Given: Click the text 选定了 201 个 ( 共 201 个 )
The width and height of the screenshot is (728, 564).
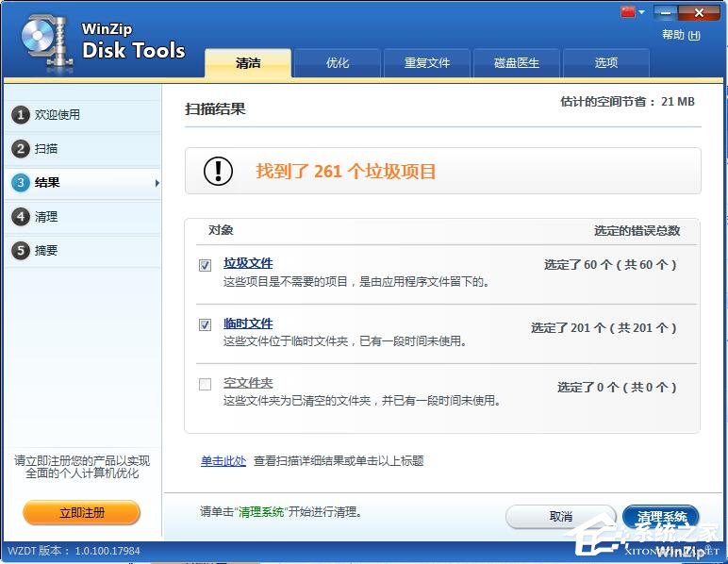Looking at the screenshot, I should click(x=604, y=327).
